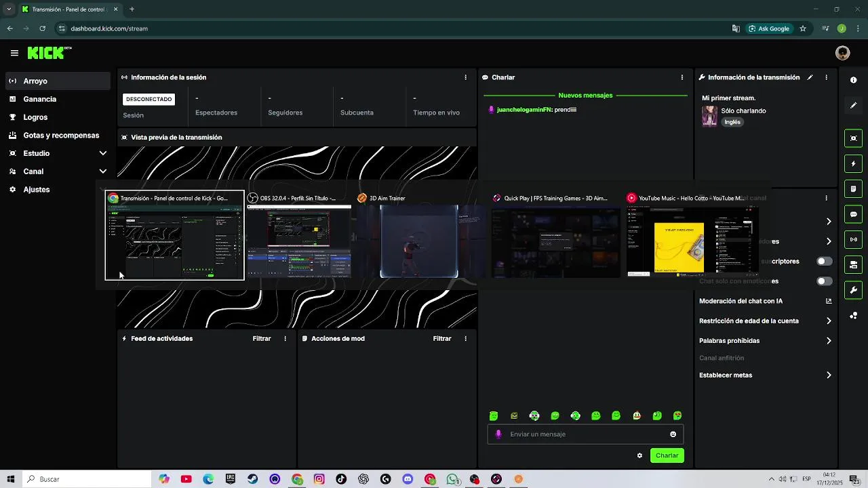
Task: Click the Kick logo
Action: click(x=49, y=53)
